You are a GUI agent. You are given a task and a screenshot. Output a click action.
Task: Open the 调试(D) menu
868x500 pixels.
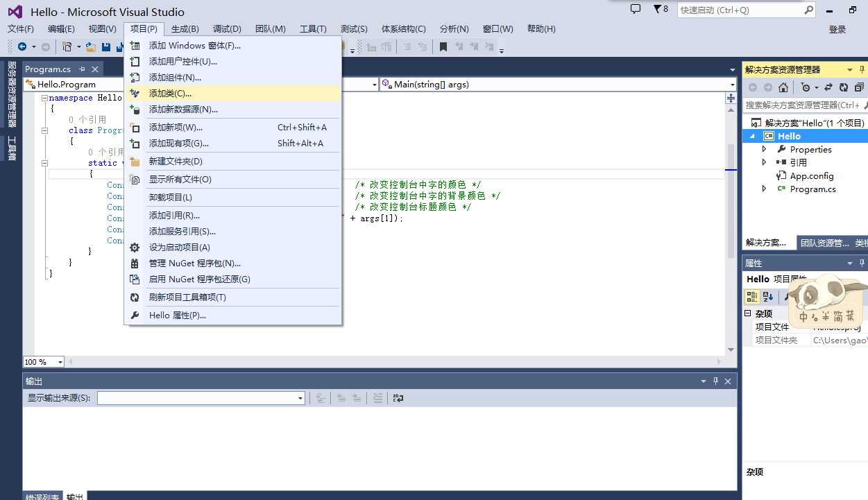[x=227, y=29]
